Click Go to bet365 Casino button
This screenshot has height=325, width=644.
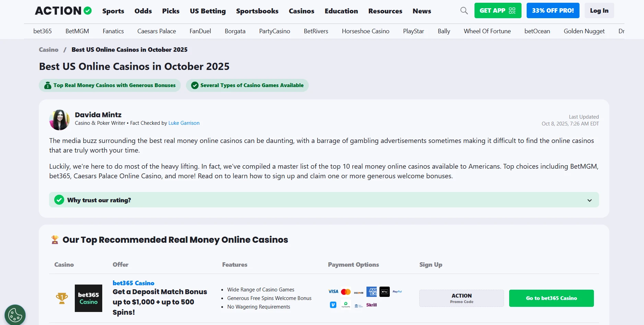click(x=551, y=298)
